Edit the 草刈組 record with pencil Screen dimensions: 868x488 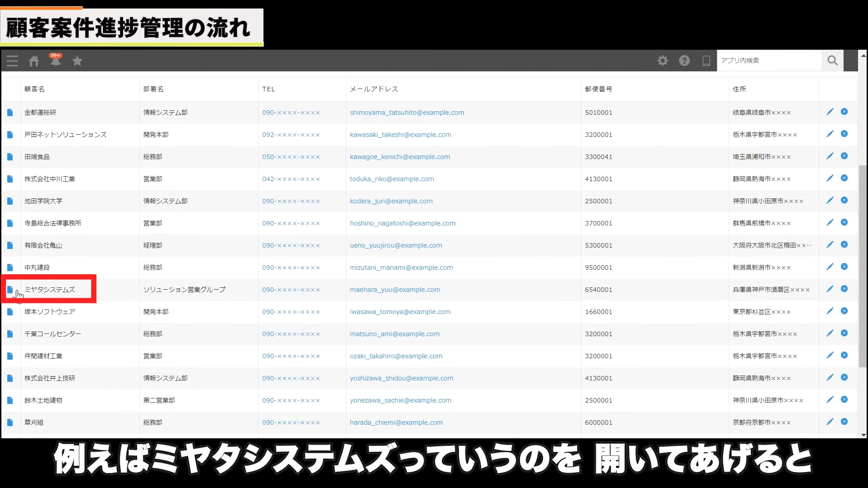[x=830, y=422]
